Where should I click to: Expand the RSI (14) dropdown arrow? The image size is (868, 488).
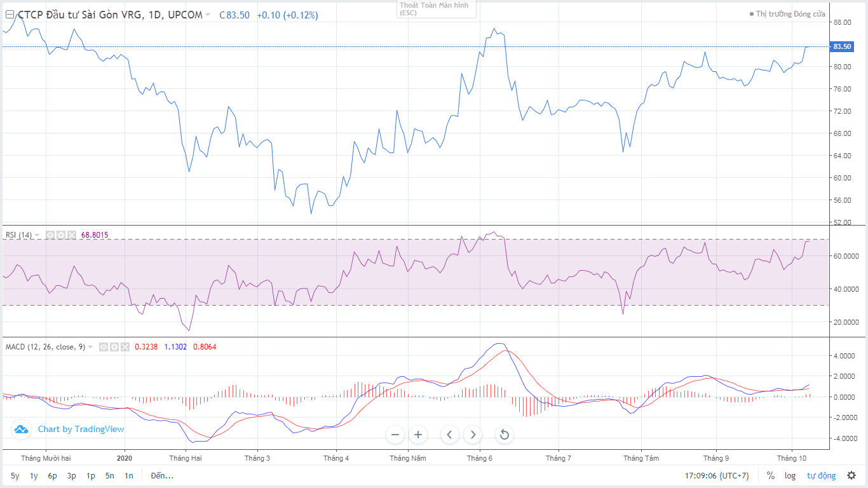37,235
